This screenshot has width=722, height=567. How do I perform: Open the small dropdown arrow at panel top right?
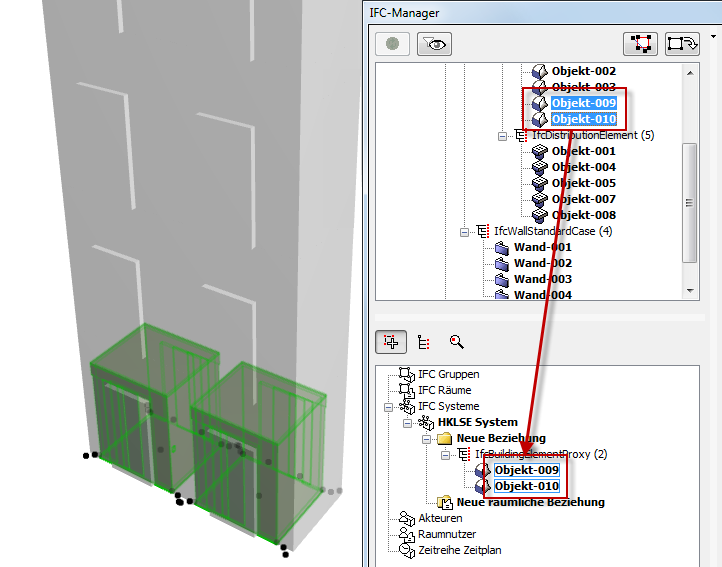coord(713,36)
